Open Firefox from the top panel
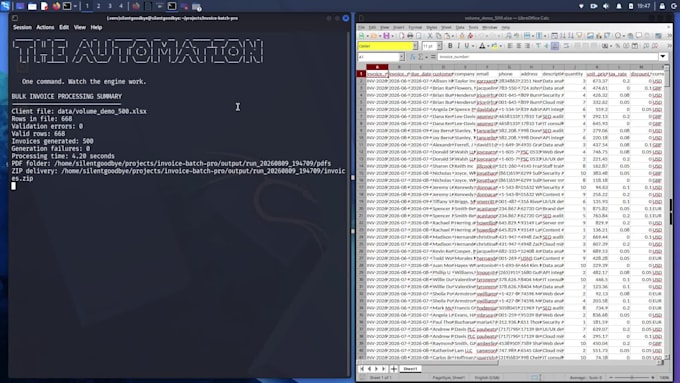The image size is (680, 383). tap(56, 6)
